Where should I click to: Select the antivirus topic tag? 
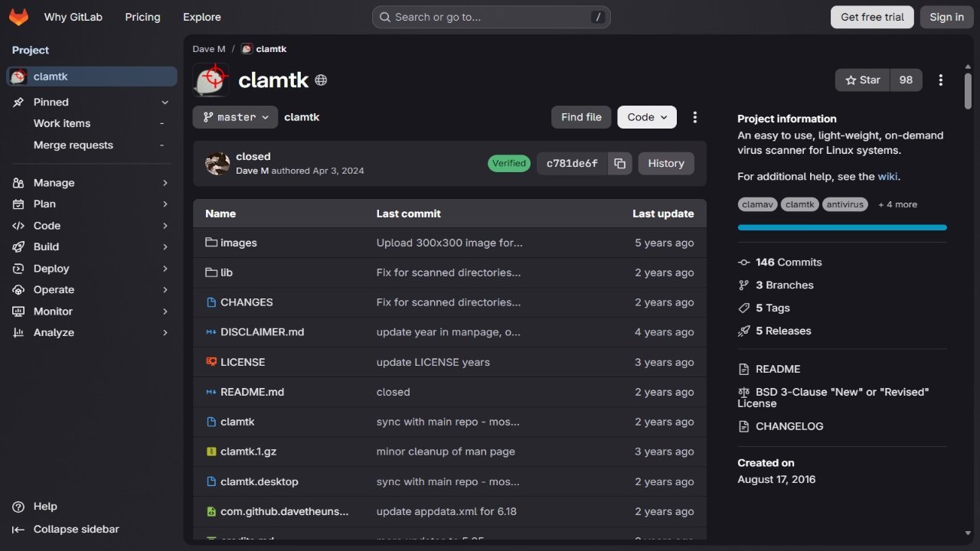click(846, 204)
